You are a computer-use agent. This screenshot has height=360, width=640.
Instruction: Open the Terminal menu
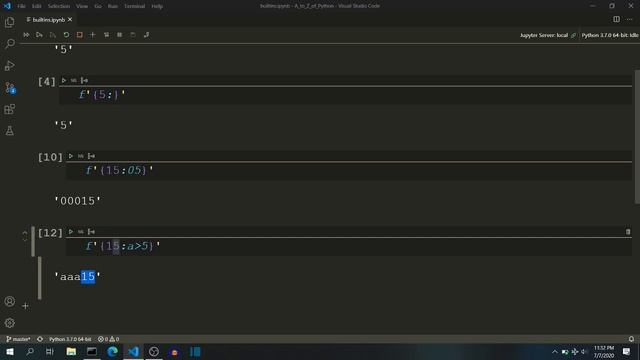pyautogui.click(x=134, y=6)
